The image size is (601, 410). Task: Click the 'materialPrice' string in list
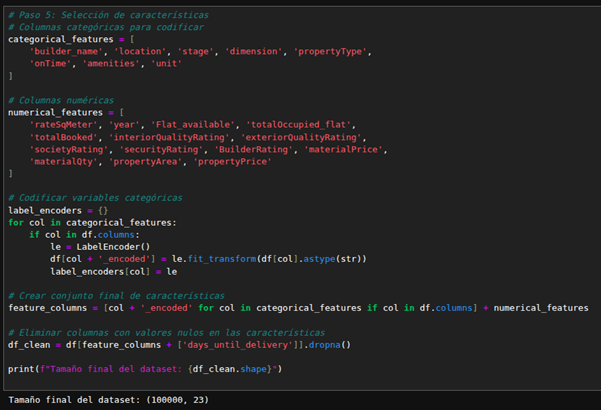(343, 149)
